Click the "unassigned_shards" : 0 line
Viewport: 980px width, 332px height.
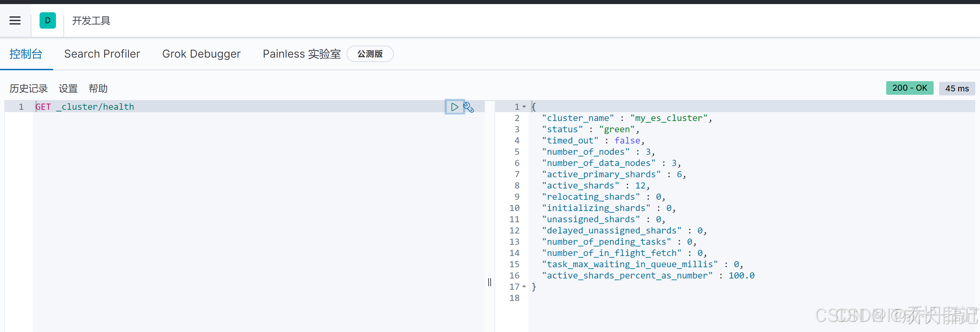[x=603, y=220]
